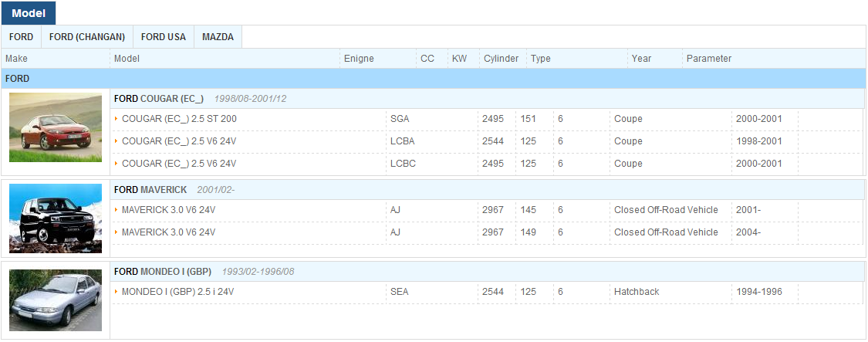The height and width of the screenshot is (342, 868).
Task: Click 151 KW value
Action: [528, 119]
